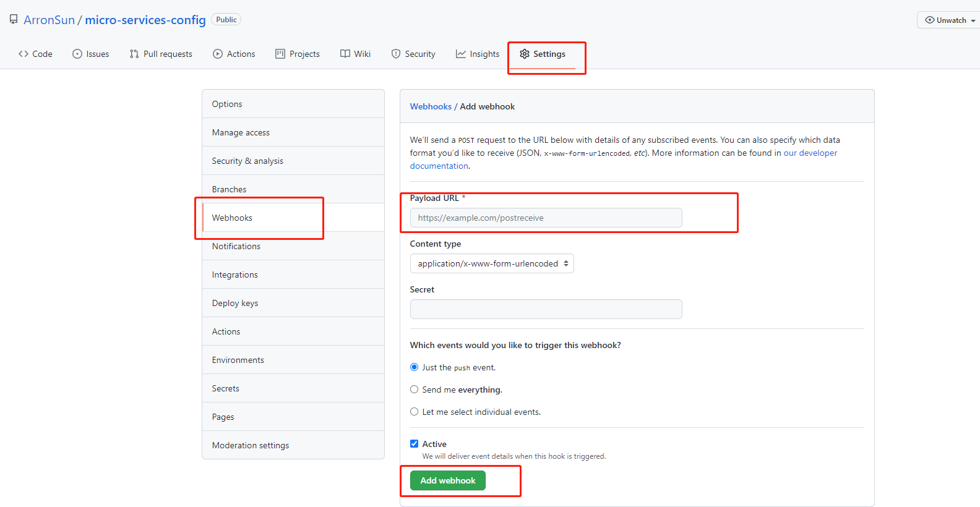Click the Security shield icon
Screen dimensions: 980x507
pyautogui.click(x=396, y=54)
